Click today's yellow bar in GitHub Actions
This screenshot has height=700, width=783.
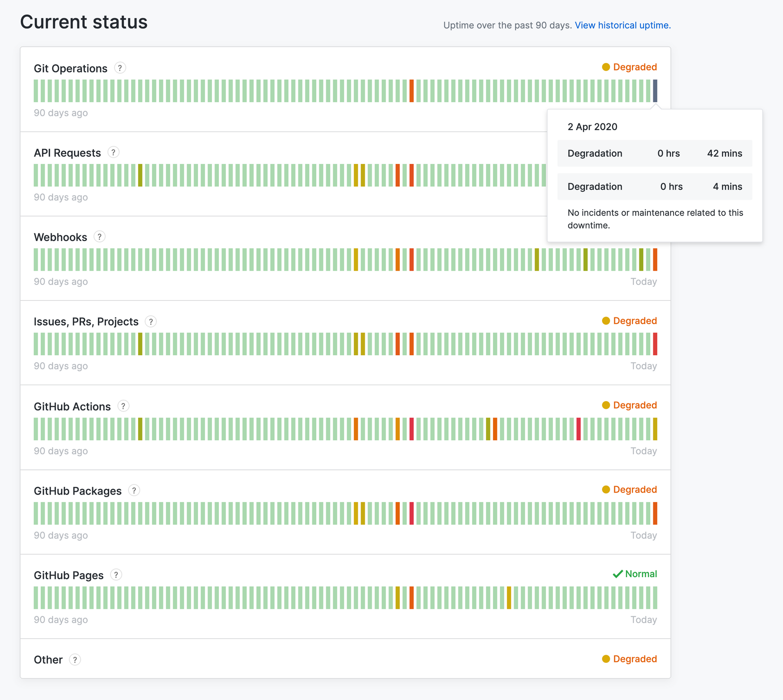[x=655, y=429]
